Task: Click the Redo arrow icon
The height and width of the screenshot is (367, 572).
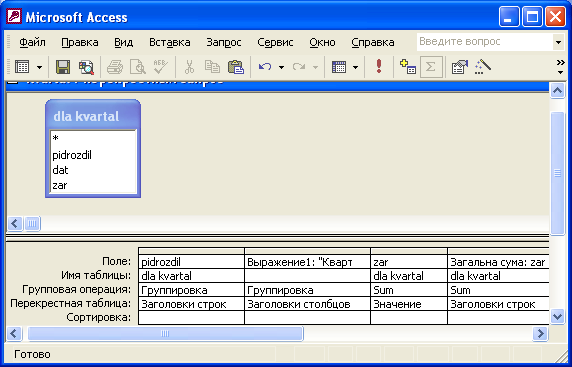Action: click(x=299, y=67)
